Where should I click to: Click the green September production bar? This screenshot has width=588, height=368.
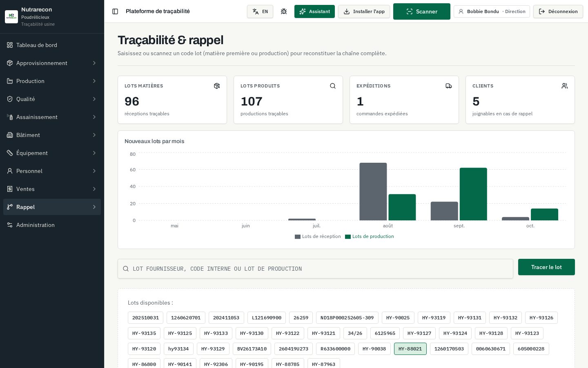(473, 194)
